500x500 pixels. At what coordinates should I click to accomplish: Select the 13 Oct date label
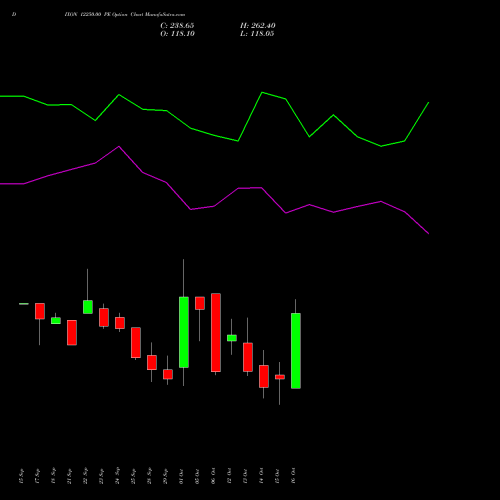(245, 476)
